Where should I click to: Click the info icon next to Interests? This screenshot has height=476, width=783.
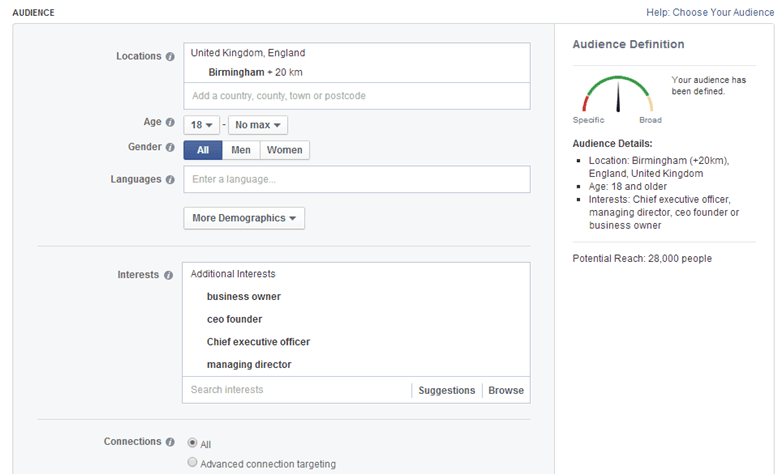(x=168, y=275)
